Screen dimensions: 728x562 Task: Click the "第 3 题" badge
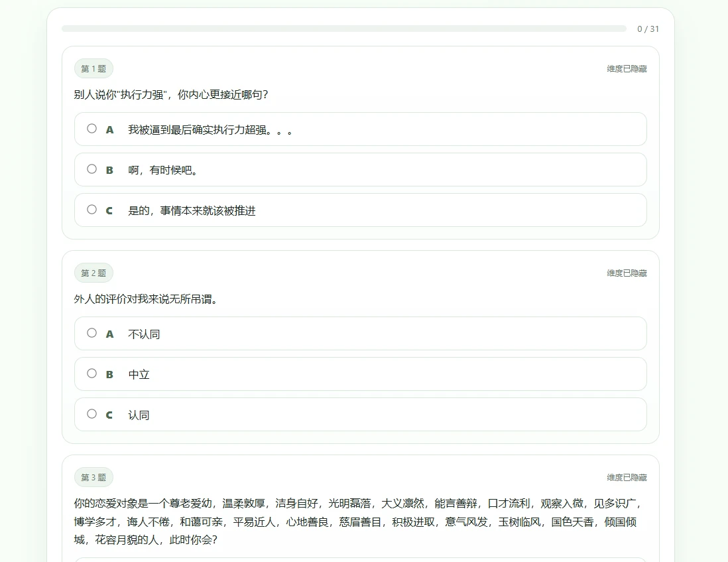[x=93, y=476]
